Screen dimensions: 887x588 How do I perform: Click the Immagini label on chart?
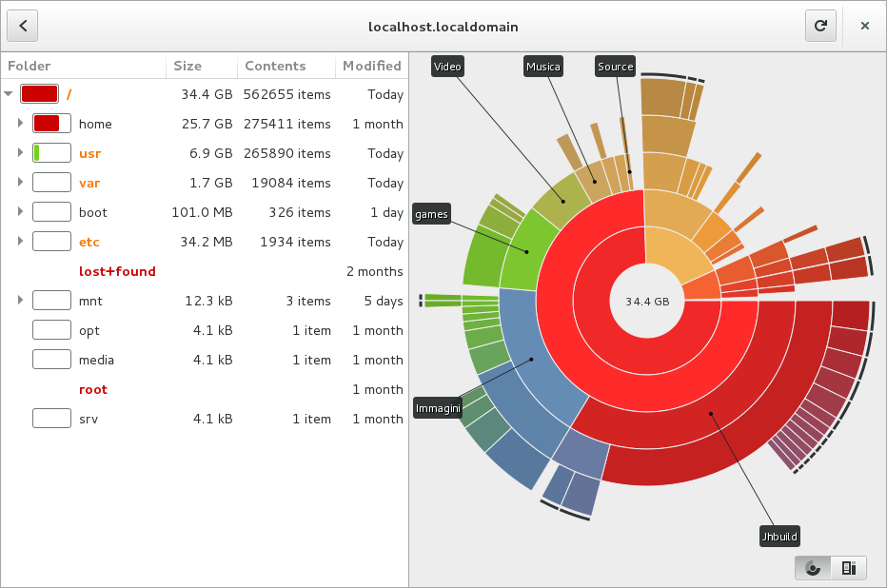tap(438, 408)
